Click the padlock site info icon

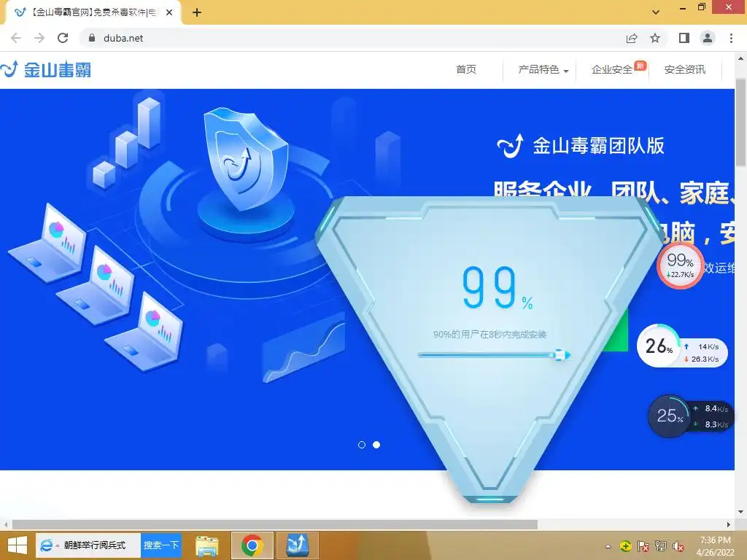92,38
